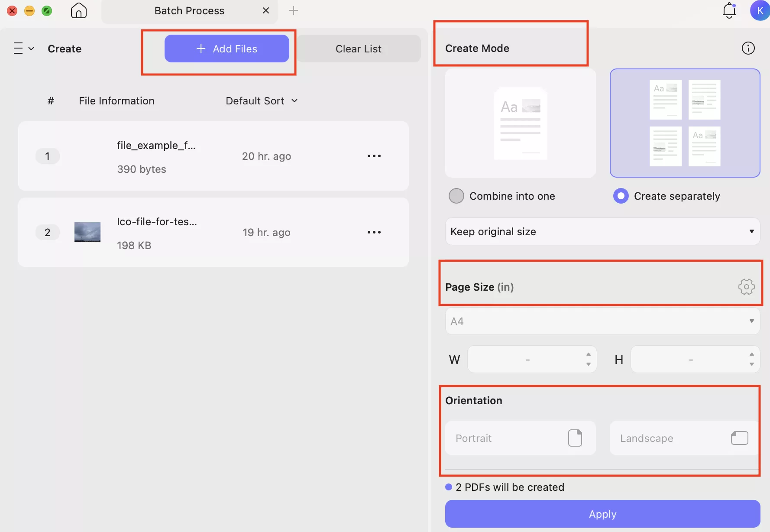Open a new tab with the plus button

294,10
